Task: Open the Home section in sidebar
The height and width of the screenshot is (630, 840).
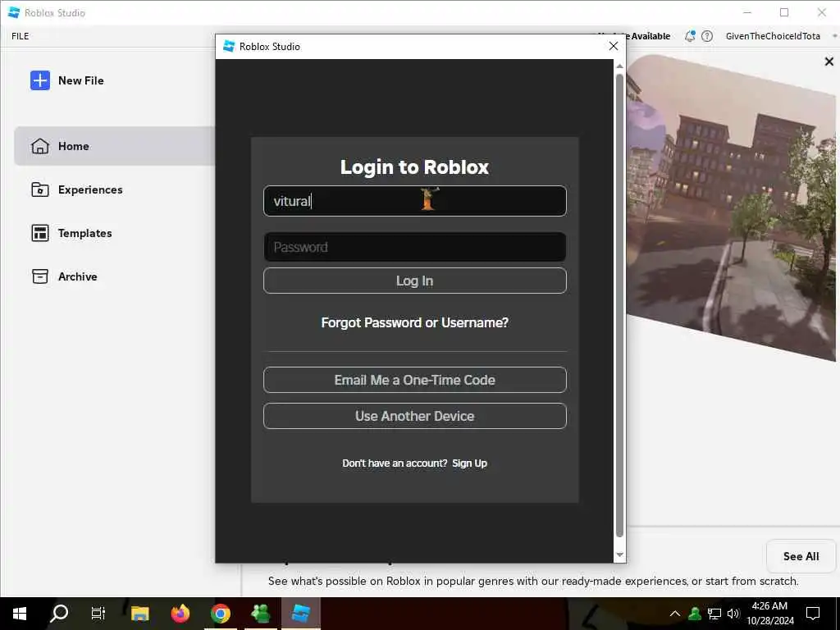Action: (x=115, y=146)
